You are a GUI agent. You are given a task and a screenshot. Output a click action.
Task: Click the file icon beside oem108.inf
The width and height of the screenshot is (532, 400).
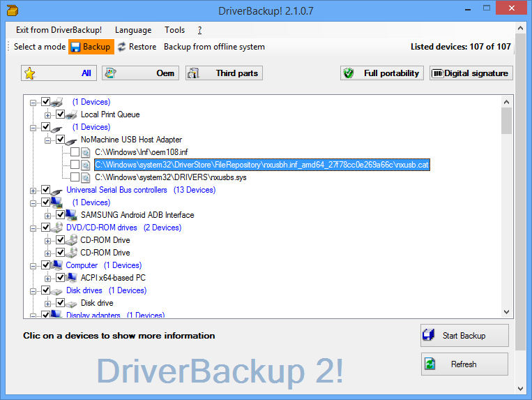(86, 152)
